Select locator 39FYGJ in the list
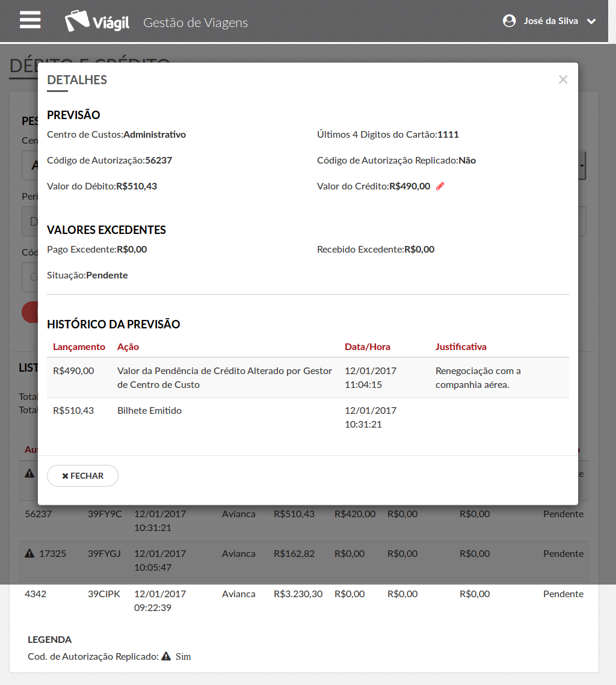 click(x=104, y=553)
